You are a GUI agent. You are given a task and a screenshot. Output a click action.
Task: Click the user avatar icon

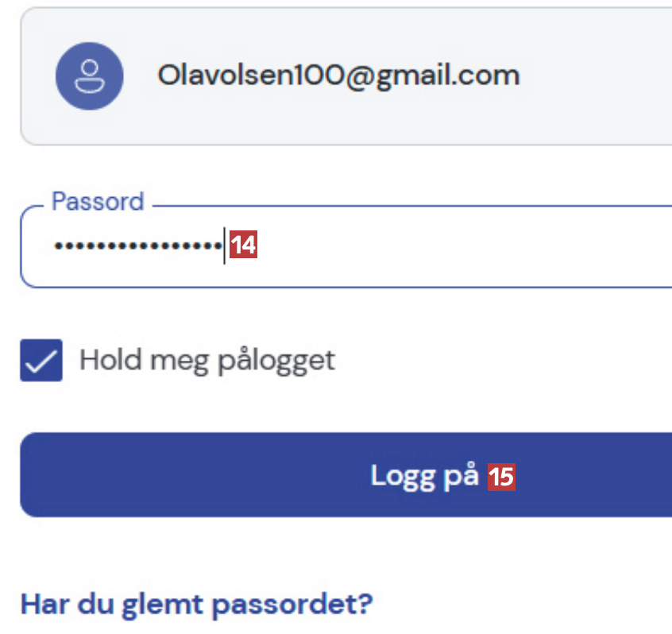coord(89,76)
